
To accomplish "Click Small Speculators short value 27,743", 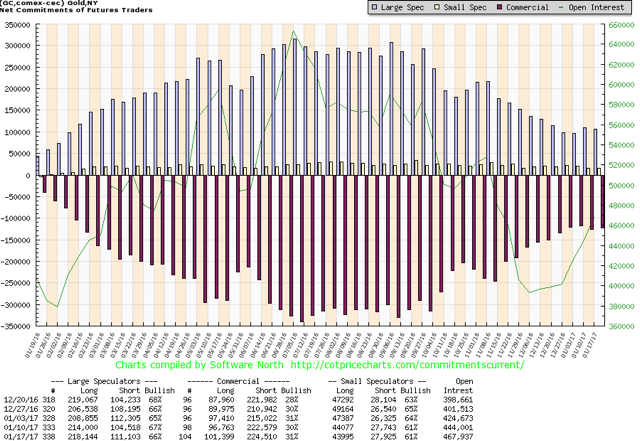I will tap(384, 428).
